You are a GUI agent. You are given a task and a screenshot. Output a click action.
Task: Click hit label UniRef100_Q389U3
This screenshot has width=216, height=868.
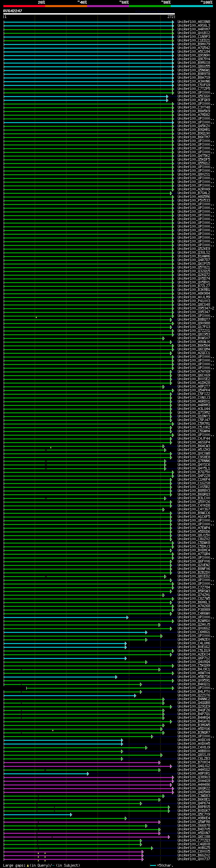[194, 777]
